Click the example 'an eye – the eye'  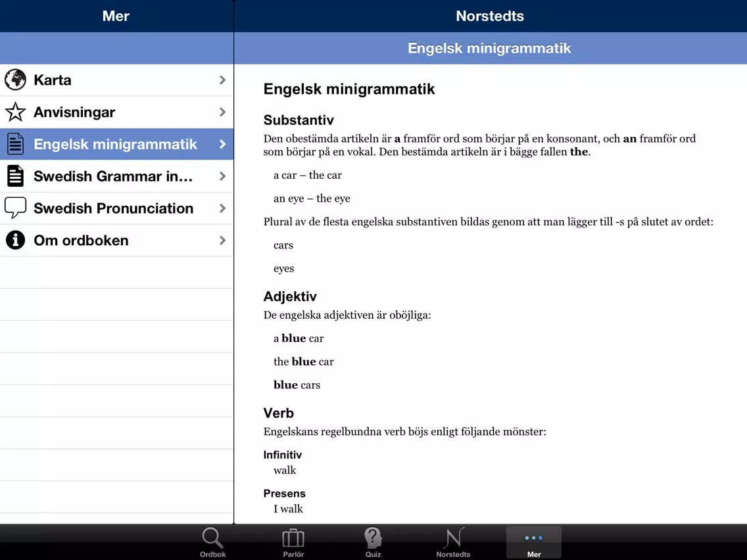[x=312, y=198]
